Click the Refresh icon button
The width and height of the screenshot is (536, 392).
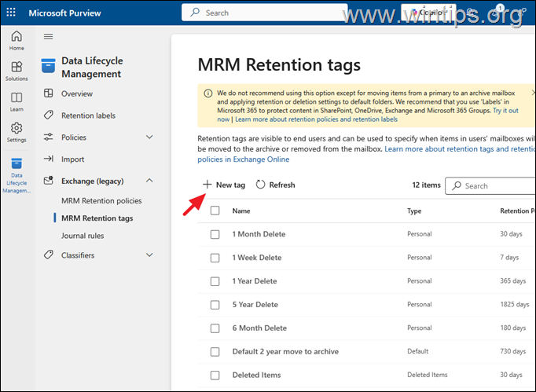tap(262, 185)
